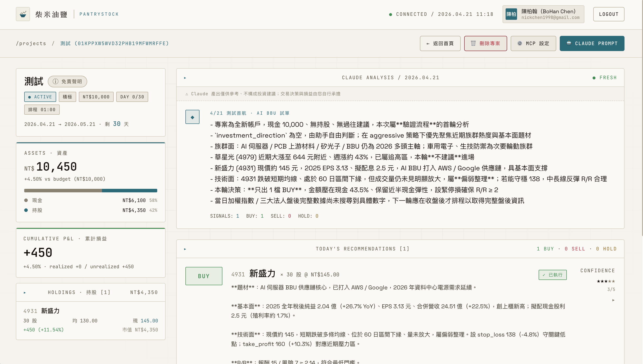Click the ACTIVE status indicator
The width and height of the screenshot is (643, 364).
[40, 97]
